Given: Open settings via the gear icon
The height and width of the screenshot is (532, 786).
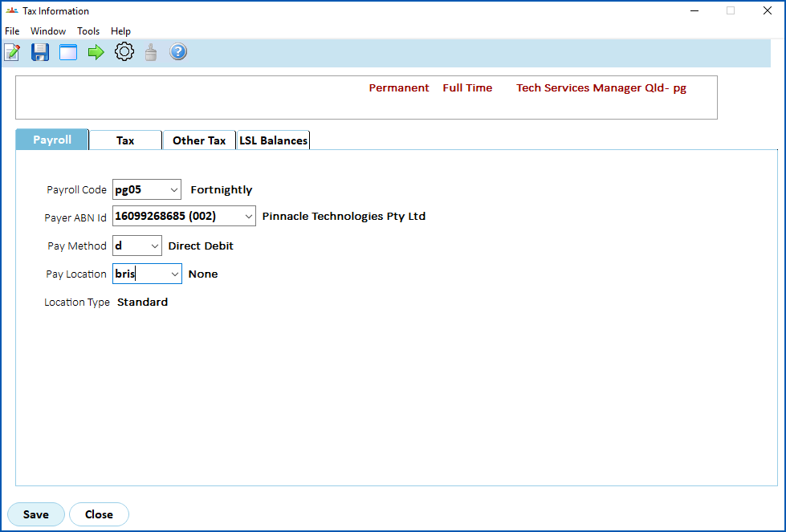Looking at the screenshot, I should tap(124, 51).
